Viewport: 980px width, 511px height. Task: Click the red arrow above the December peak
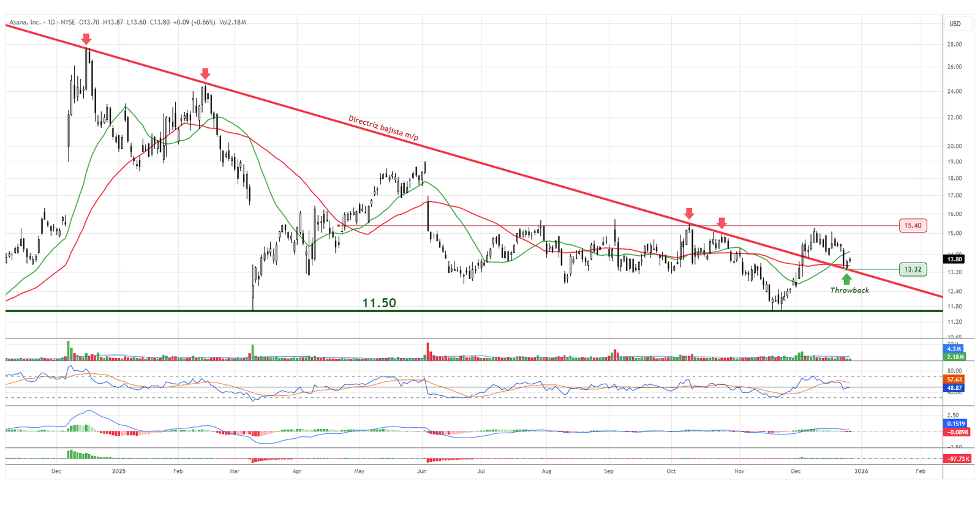tap(86, 39)
